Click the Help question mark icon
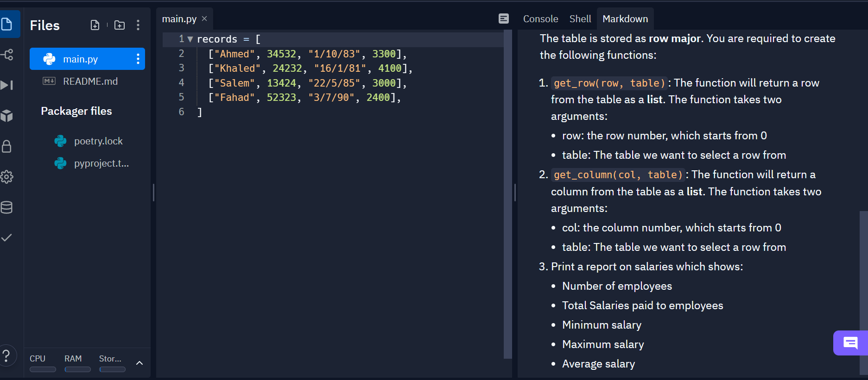The image size is (868, 380). point(6,356)
